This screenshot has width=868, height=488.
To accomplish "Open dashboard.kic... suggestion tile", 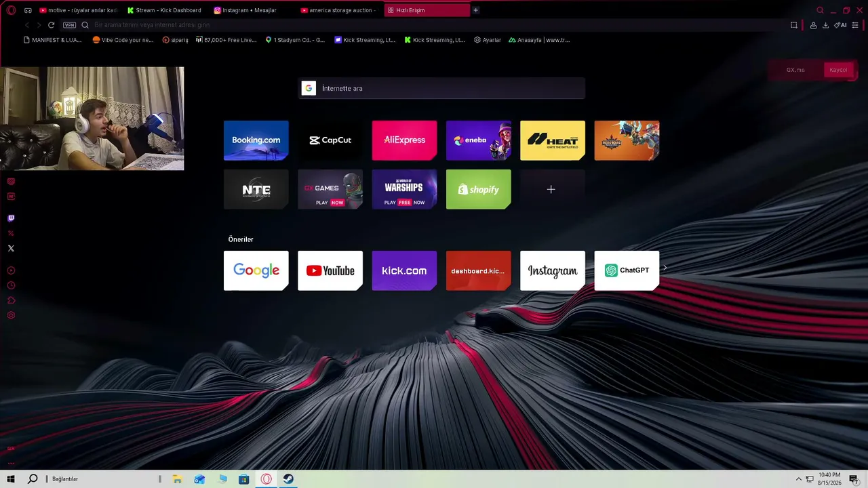I will pos(479,270).
